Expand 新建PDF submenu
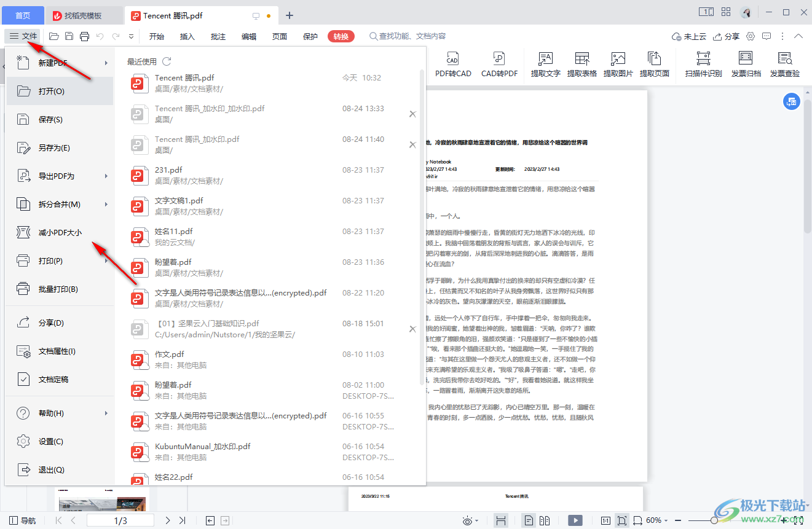The height and width of the screenshot is (529, 812). pyautogui.click(x=60, y=63)
